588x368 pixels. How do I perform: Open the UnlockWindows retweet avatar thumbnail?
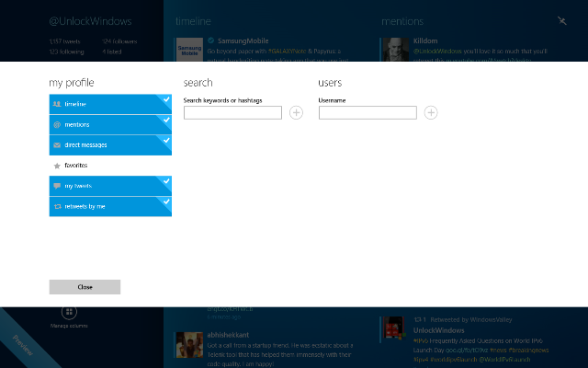[393, 328]
